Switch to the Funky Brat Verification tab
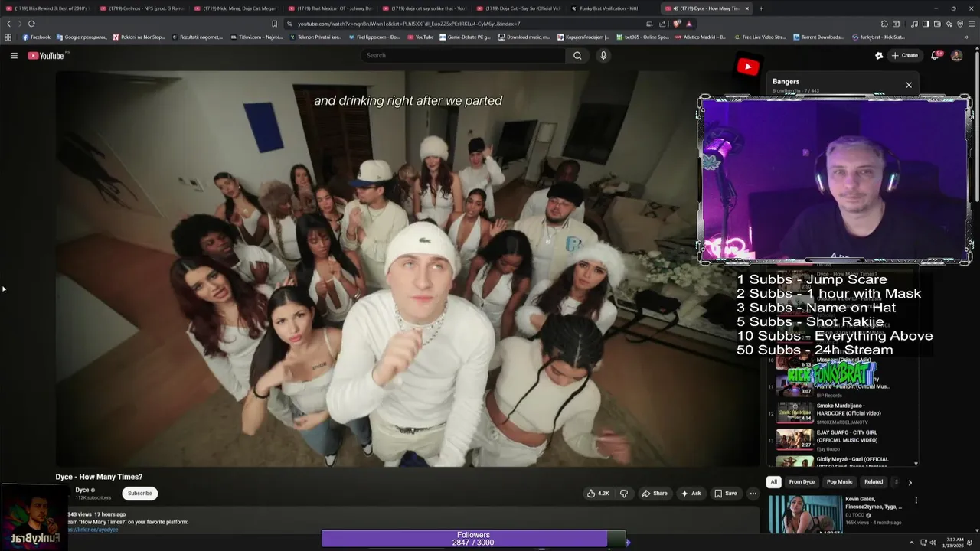 tap(608, 8)
